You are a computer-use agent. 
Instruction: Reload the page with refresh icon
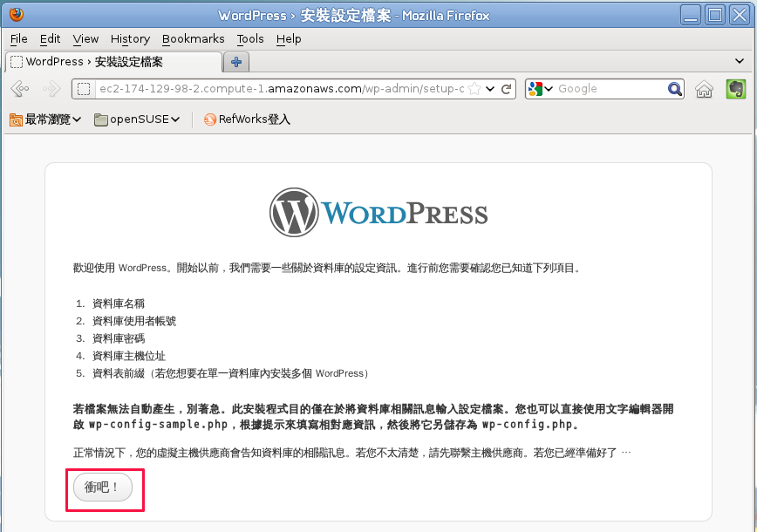click(506, 89)
